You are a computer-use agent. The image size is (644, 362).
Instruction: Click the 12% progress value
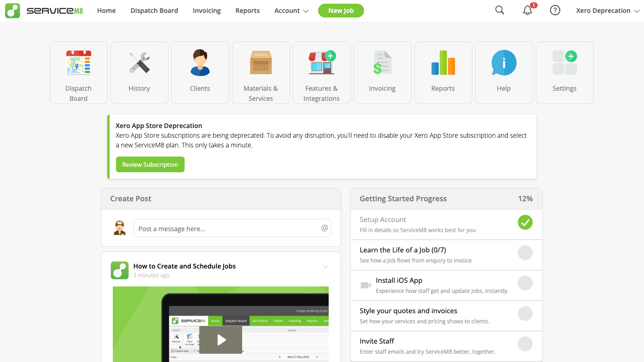pyautogui.click(x=526, y=199)
